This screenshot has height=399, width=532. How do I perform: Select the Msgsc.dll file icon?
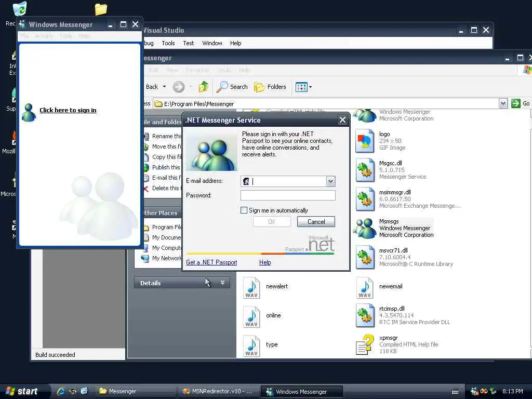364,170
